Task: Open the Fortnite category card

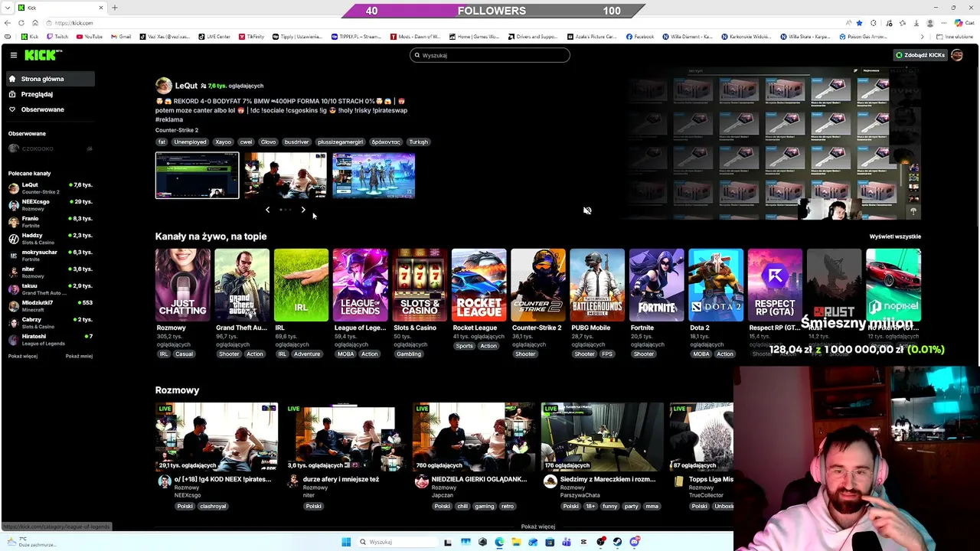Action: 657,285
